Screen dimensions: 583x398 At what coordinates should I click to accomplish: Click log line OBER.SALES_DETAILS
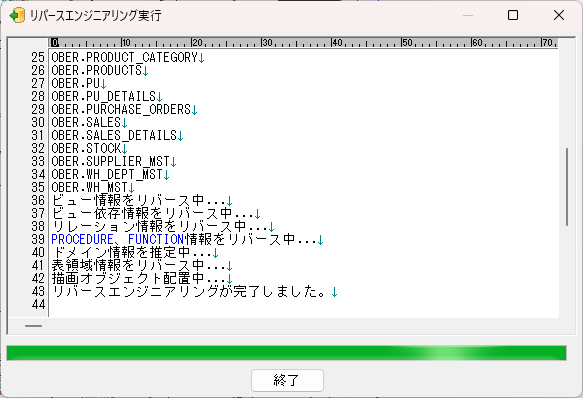pos(117,135)
